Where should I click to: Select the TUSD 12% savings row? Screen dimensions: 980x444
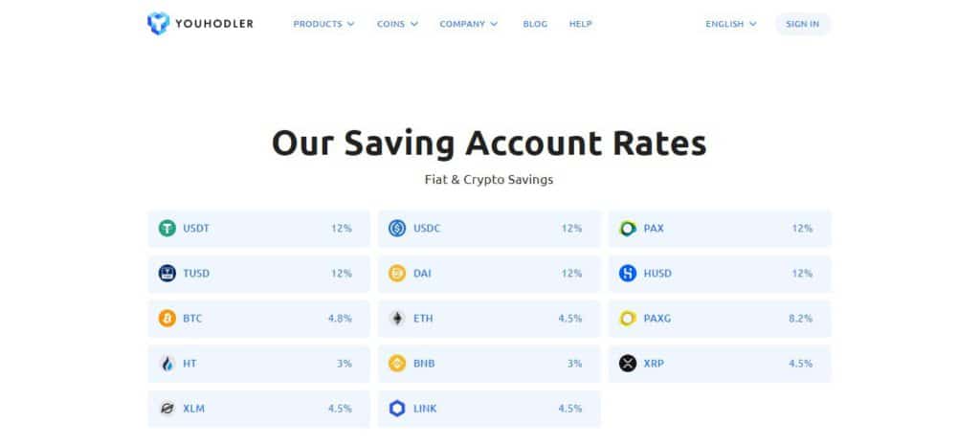258,274
